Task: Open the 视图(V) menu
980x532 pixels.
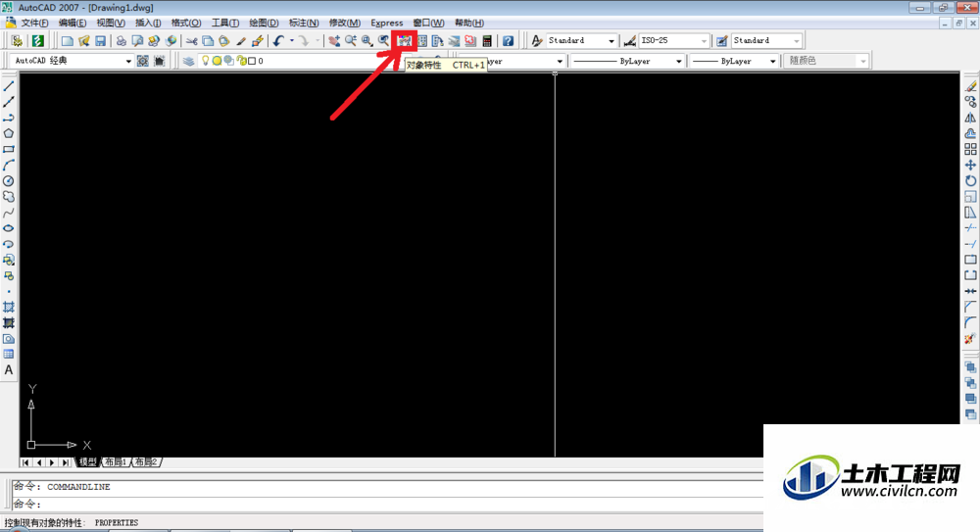Action: coord(111,23)
